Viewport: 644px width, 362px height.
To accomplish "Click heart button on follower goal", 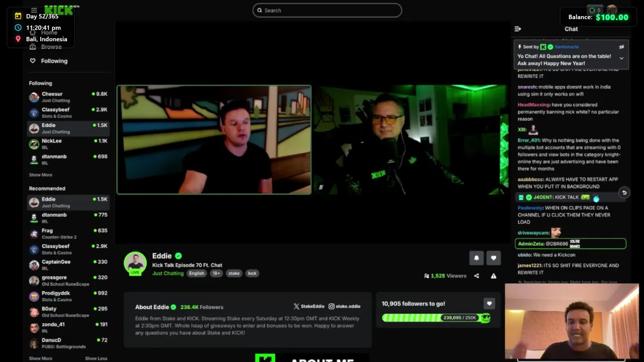I will (489, 304).
